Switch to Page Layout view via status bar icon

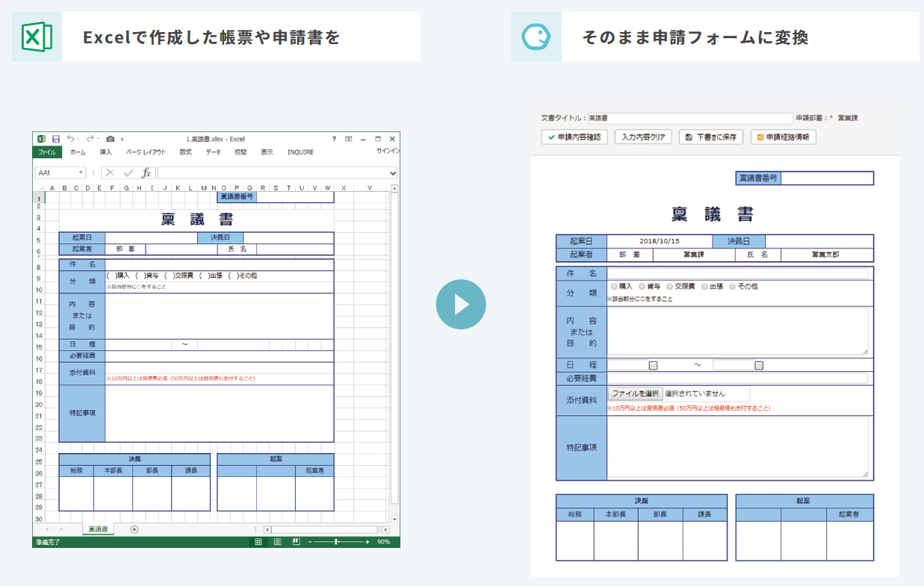[276, 540]
